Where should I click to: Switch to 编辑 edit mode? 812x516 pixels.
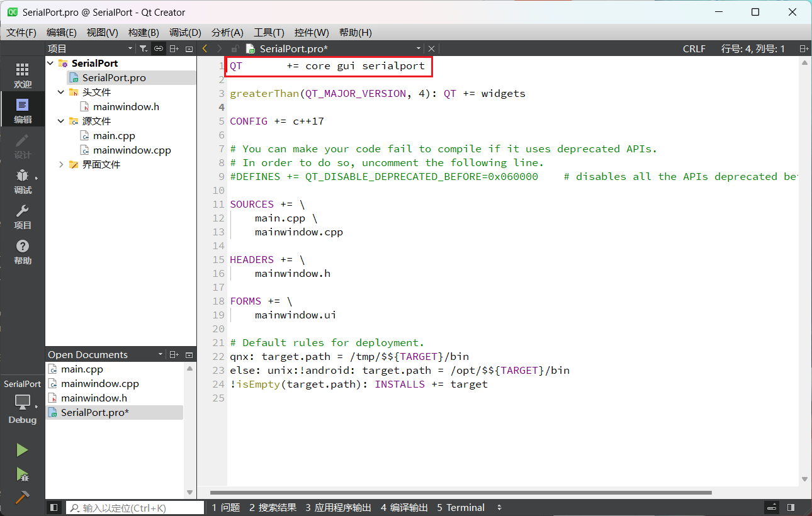pos(23,110)
